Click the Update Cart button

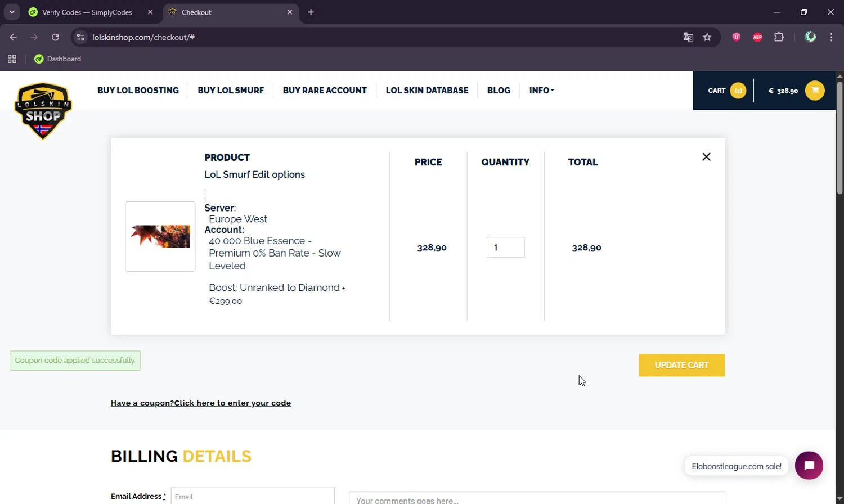tap(681, 365)
